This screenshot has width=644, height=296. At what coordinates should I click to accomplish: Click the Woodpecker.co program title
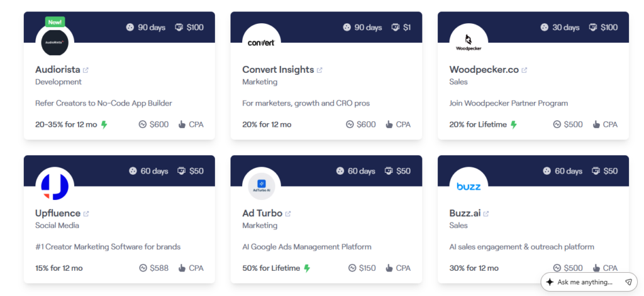click(x=484, y=70)
